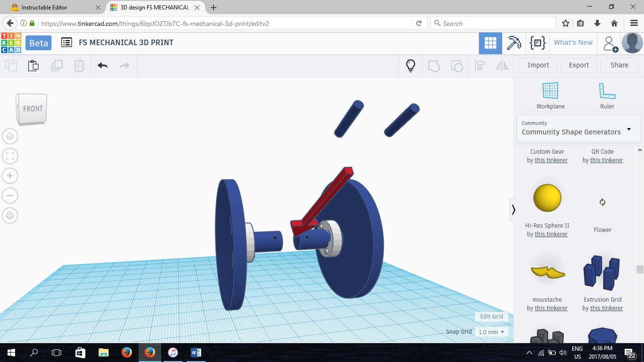Select the Ruler tool
The image size is (644, 362).
point(607,96)
